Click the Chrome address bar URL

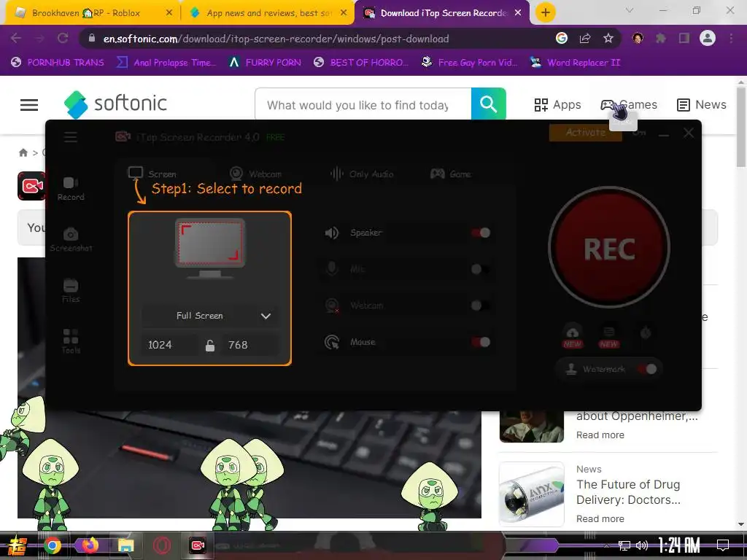click(276, 39)
